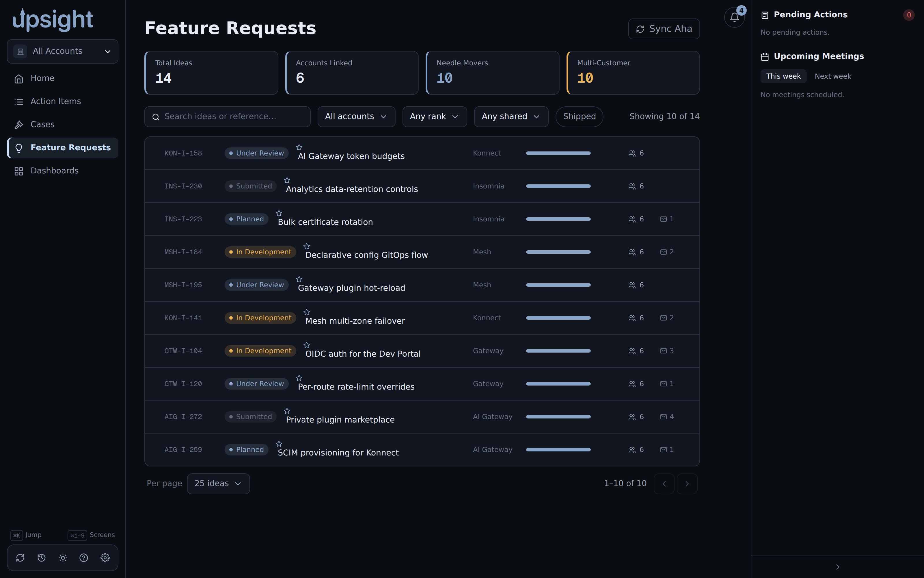Click the Total Ideas stat card
The height and width of the screenshot is (578, 924).
(x=211, y=73)
